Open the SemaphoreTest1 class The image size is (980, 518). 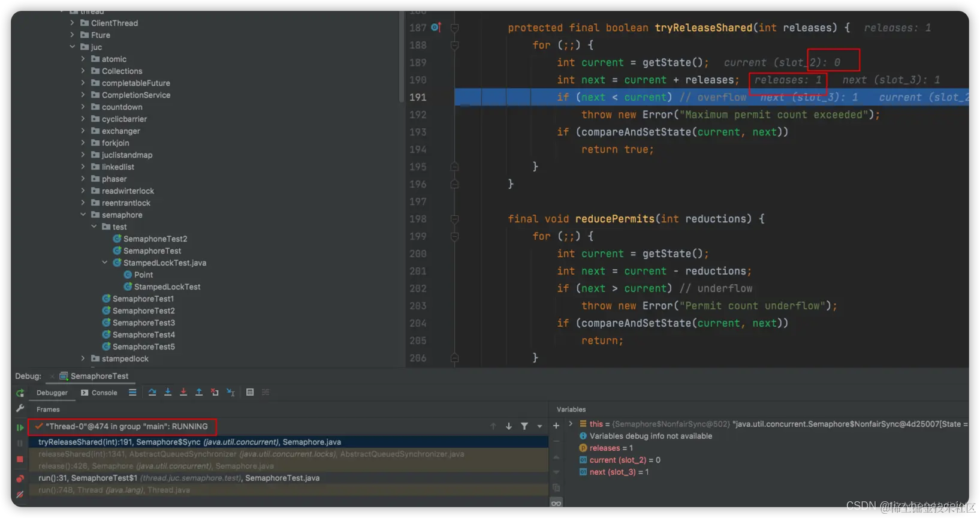[138, 299]
